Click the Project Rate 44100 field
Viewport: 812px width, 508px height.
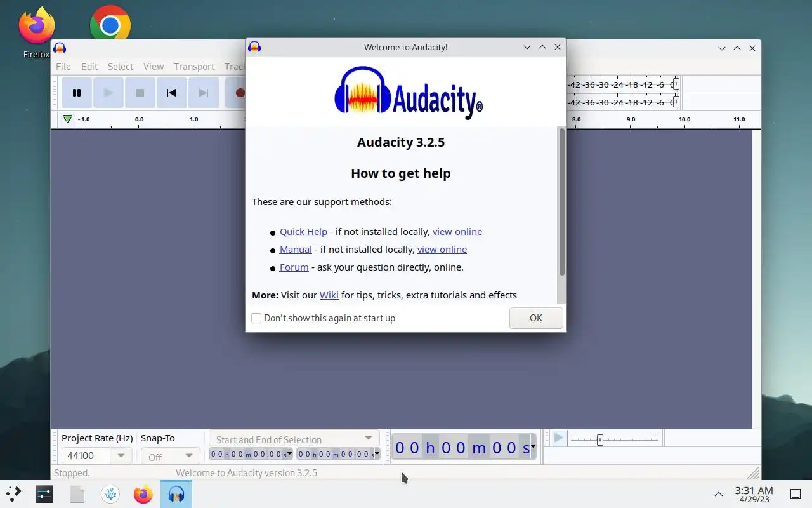tap(86, 455)
